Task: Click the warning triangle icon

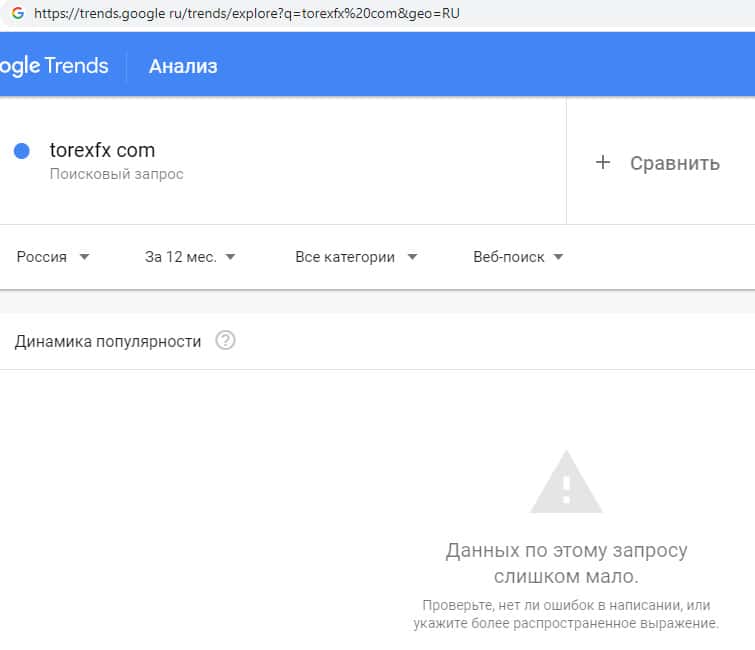Action: click(566, 483)
